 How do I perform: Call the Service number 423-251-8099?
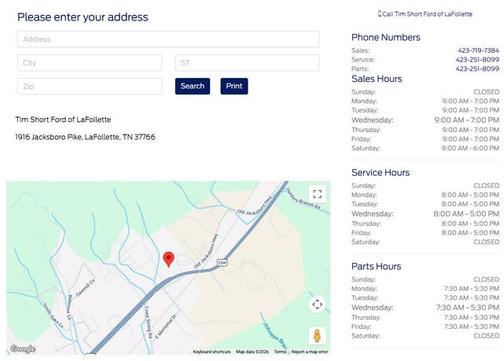477,60
